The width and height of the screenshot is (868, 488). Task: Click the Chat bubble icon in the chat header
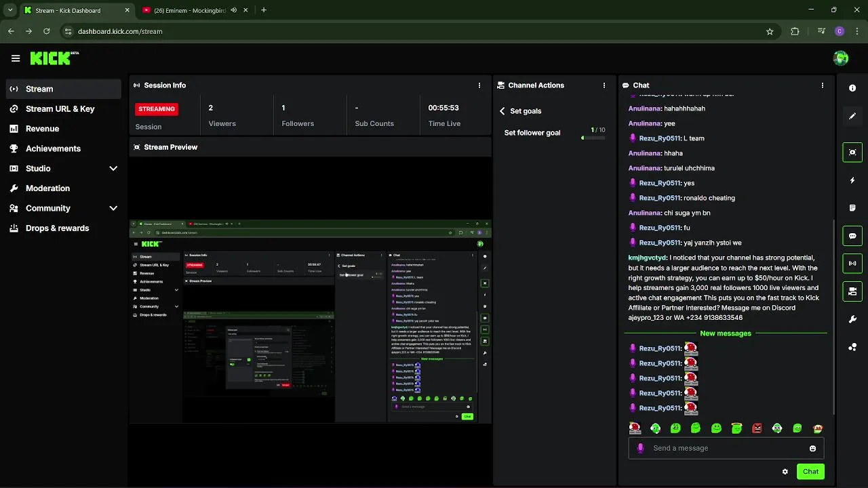pos(626,85)
